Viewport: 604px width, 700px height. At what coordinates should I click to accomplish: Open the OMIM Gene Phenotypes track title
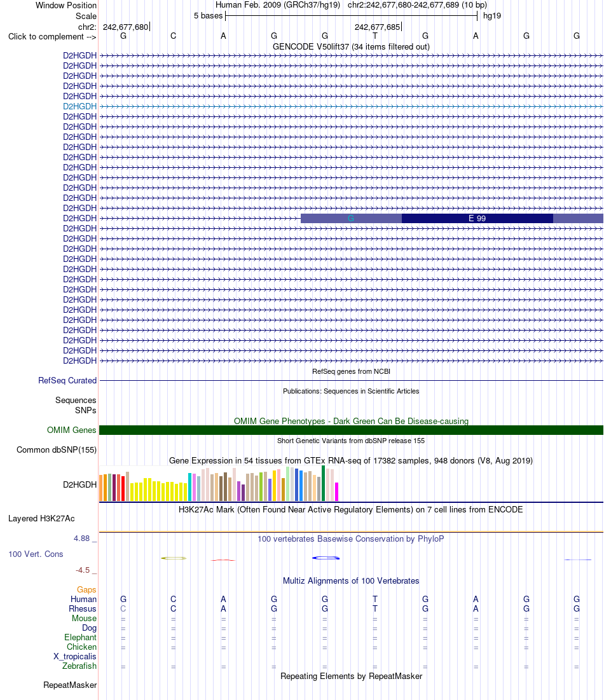(351, 421)
